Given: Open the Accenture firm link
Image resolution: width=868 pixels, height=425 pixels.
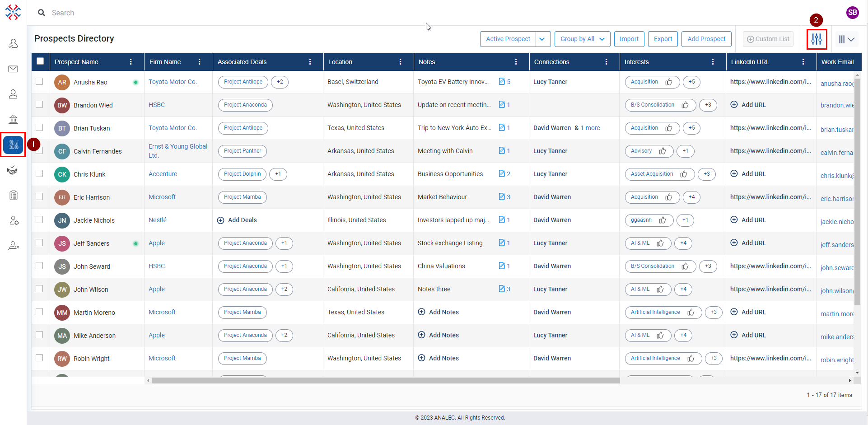Looking at the screenshot, I should [163, 174].
